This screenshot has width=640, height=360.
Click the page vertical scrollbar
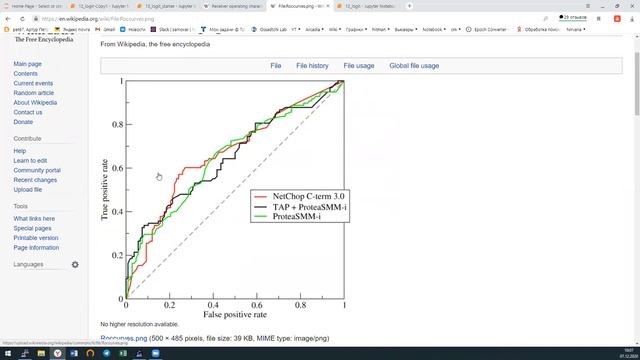point(637,84)
